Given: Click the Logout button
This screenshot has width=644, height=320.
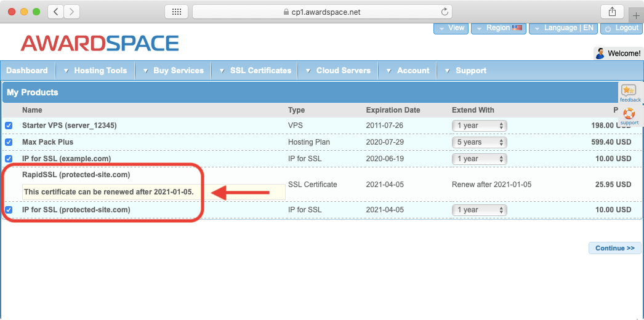Looking at the screenshot, I should click(622, 28).
